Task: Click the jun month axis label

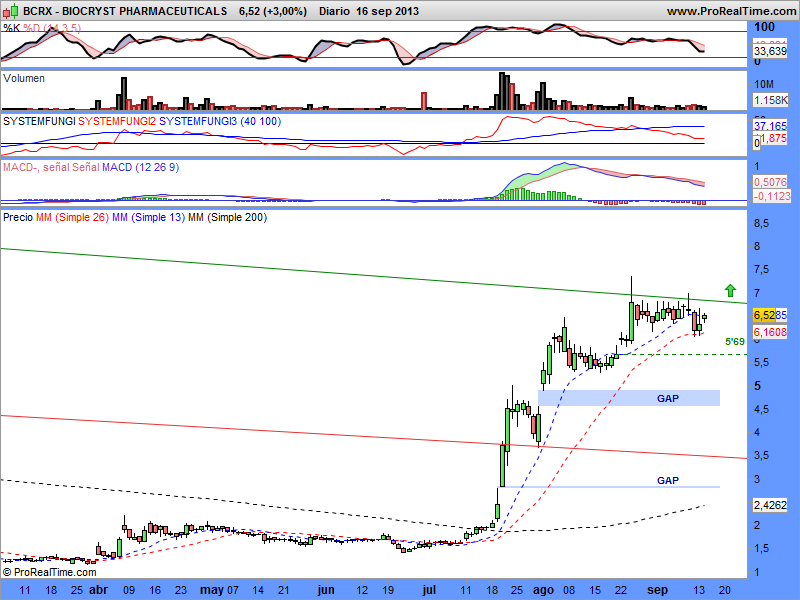Action: (326, 590)
